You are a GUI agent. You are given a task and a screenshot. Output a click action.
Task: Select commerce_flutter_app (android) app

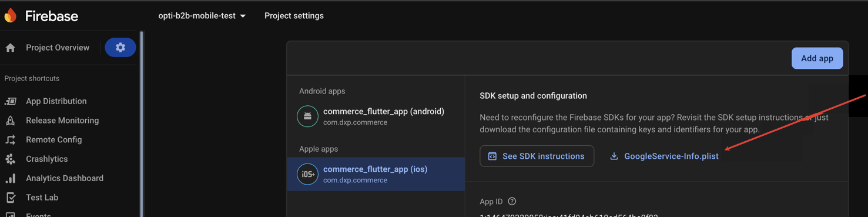coord(376,116)
